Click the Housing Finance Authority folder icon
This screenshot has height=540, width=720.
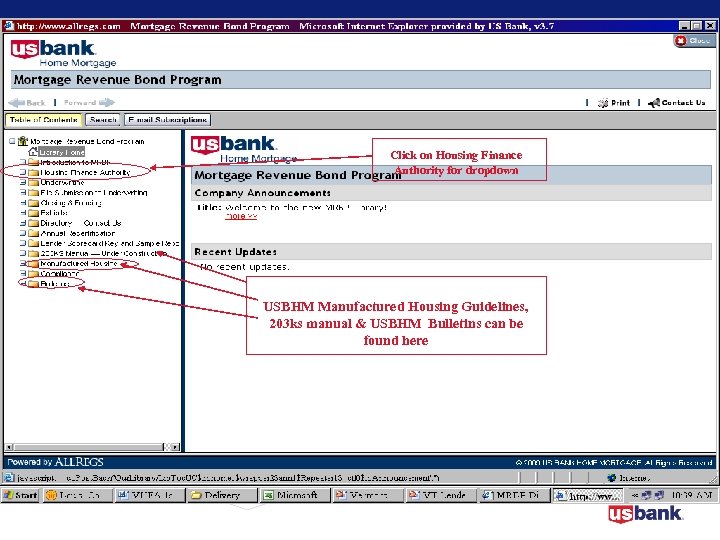[33, 173]
